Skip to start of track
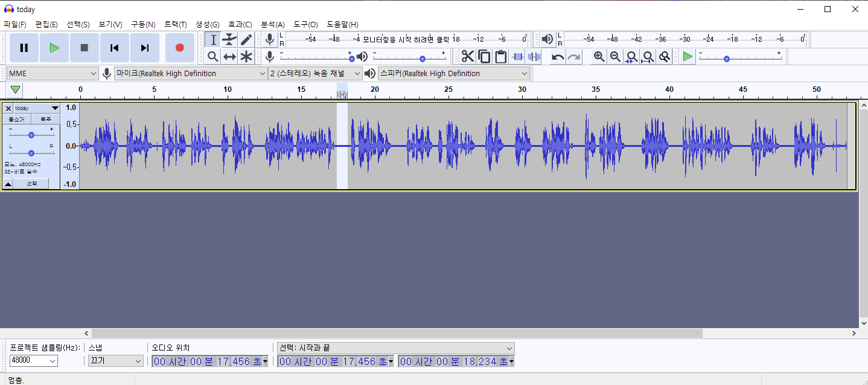 [115, 48]
